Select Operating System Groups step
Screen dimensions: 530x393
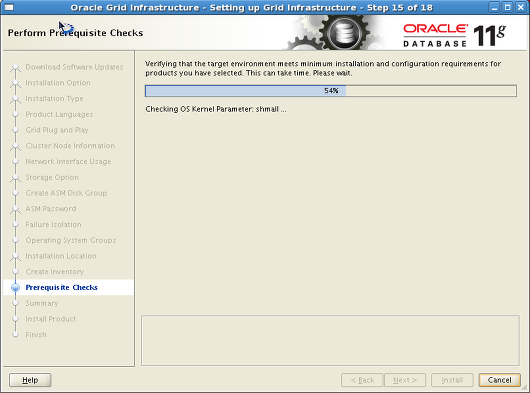[x=71, y=240]
